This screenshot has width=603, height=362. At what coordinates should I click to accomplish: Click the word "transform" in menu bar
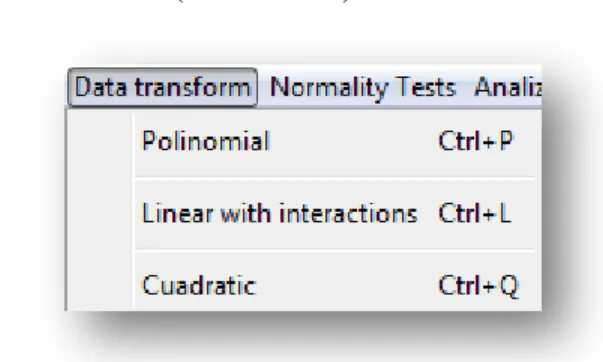tap(192, 87)
